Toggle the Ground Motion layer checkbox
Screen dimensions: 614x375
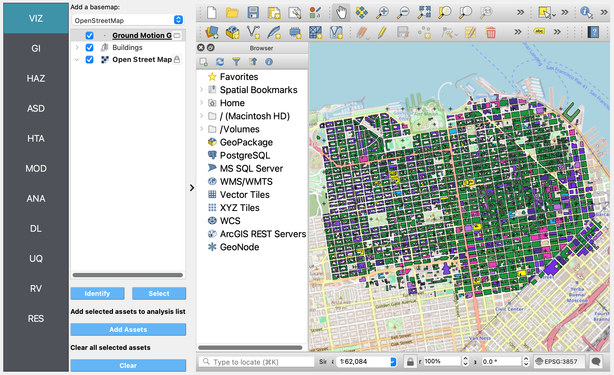[89, 35]
